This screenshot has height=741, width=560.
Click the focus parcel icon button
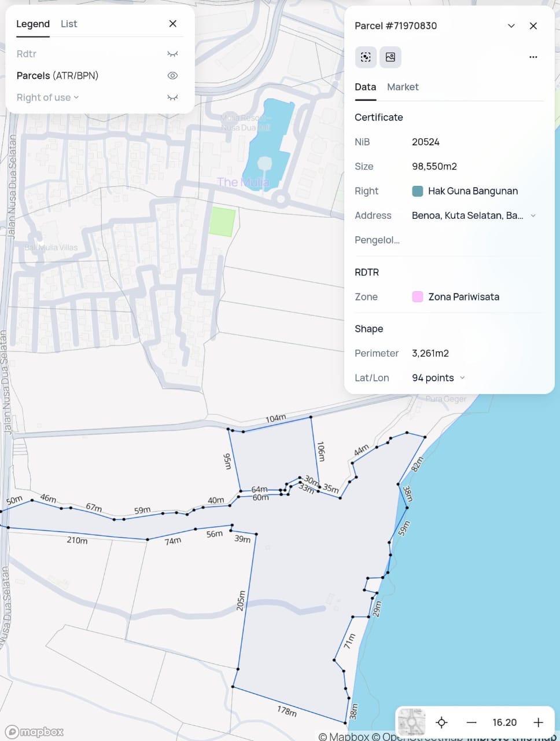coord(366,57)
